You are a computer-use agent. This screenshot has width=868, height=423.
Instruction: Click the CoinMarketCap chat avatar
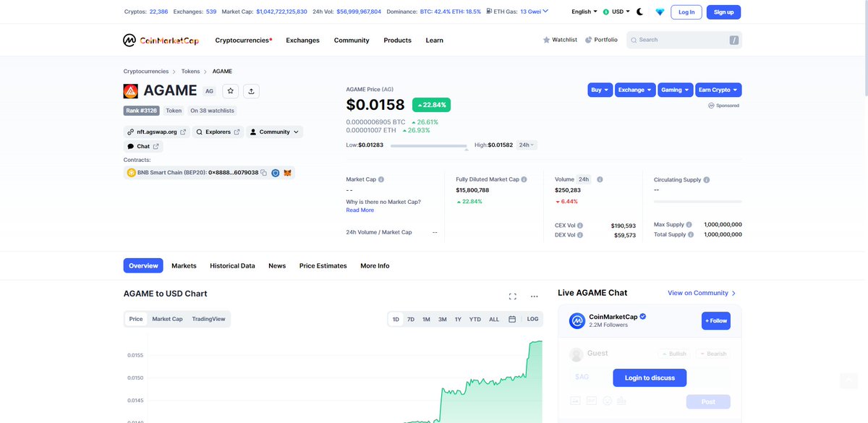tap(577, 321)
